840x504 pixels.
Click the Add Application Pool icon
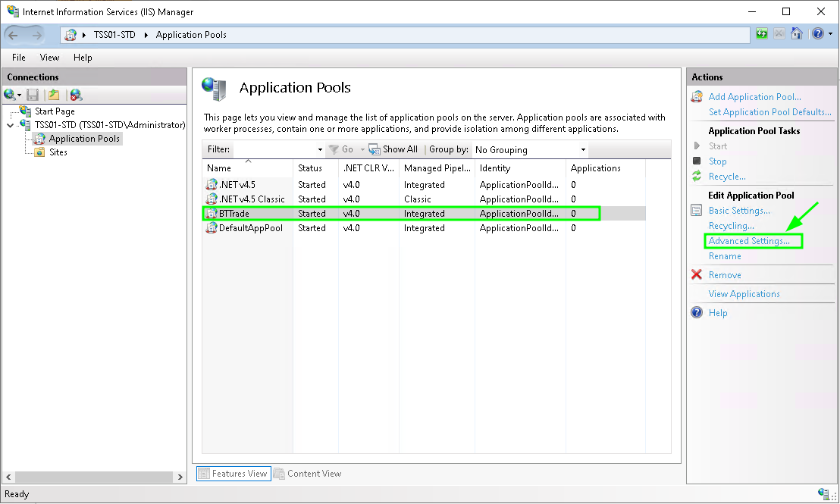(x=697, y=97)
